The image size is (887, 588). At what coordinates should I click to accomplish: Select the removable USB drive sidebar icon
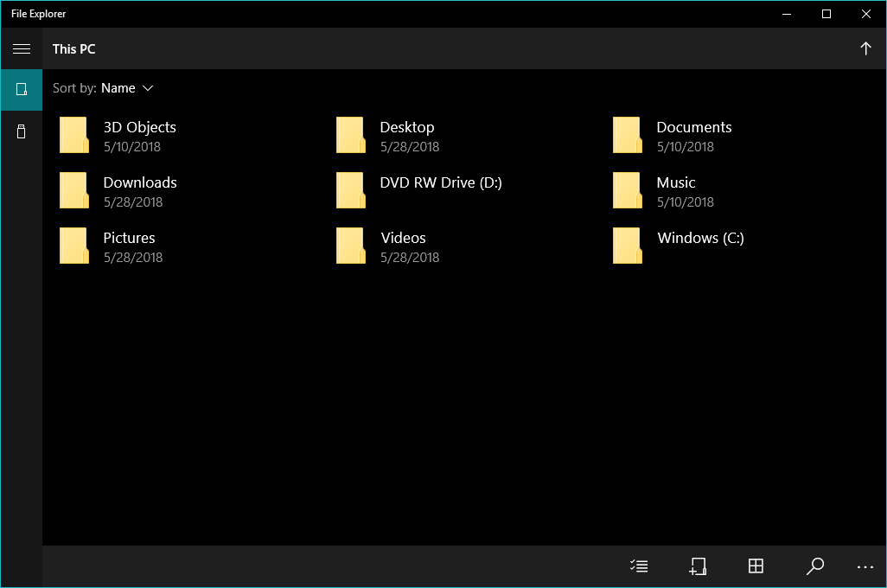point(22,131)
